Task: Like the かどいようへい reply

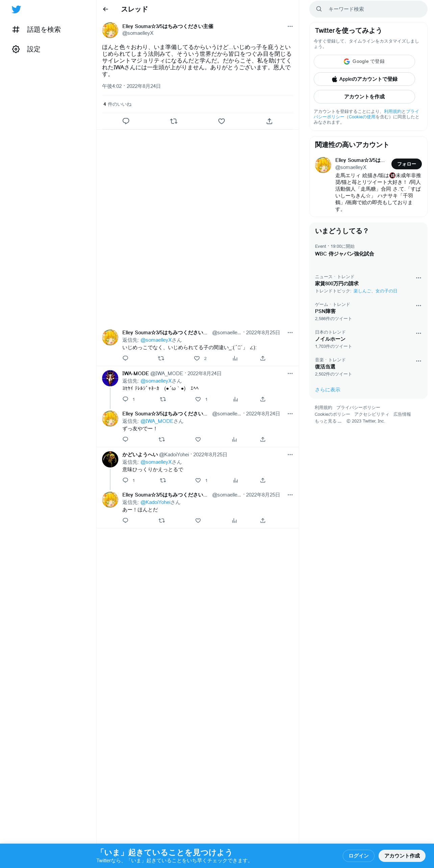Action: 198,480
